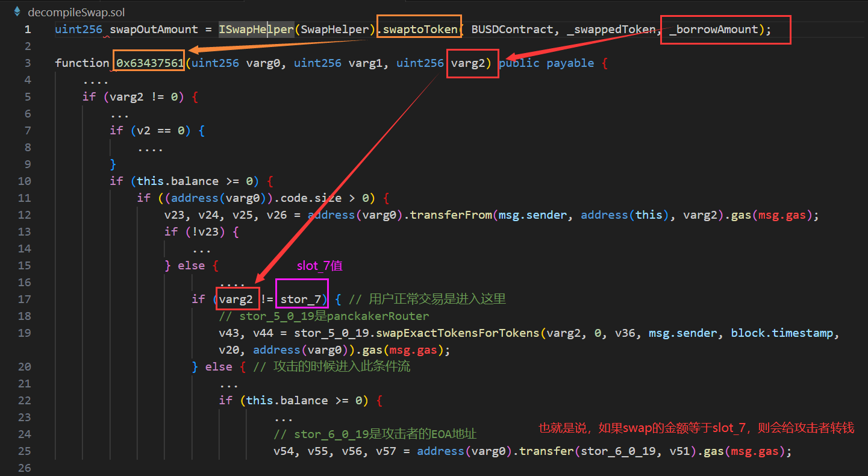Click varg2 in line 17 condition

pos(236,299)
